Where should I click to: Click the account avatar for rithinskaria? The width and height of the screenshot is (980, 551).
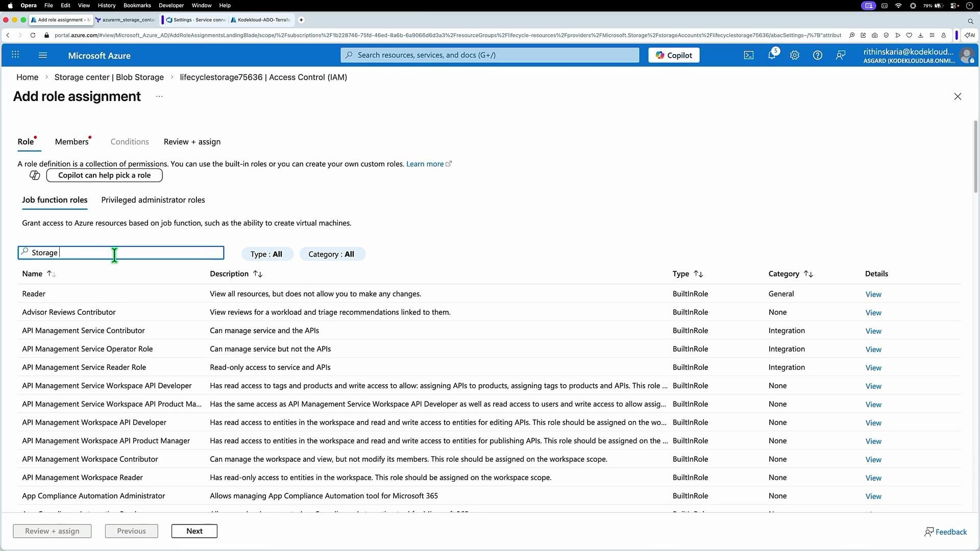[x=967, y=55]
